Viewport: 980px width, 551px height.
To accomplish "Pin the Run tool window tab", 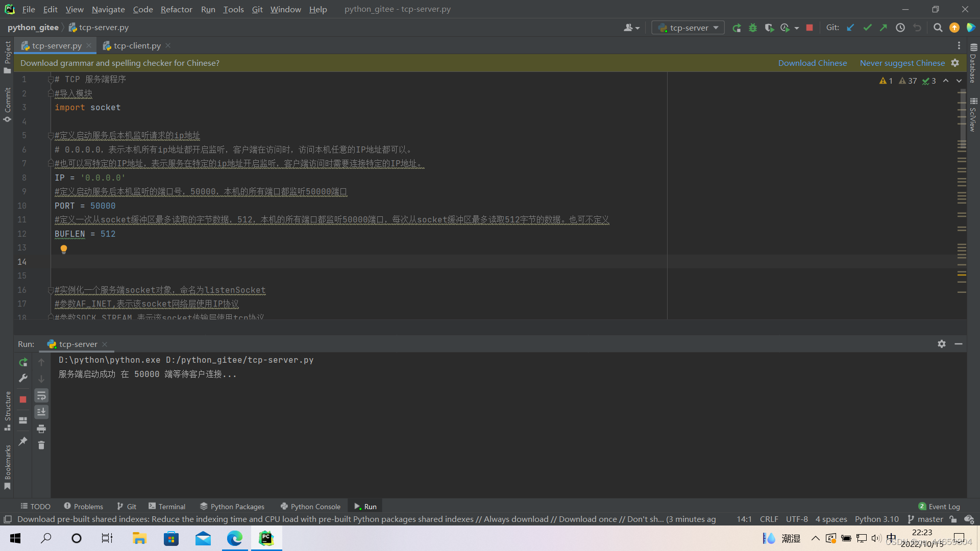I will tap(23, 441).
